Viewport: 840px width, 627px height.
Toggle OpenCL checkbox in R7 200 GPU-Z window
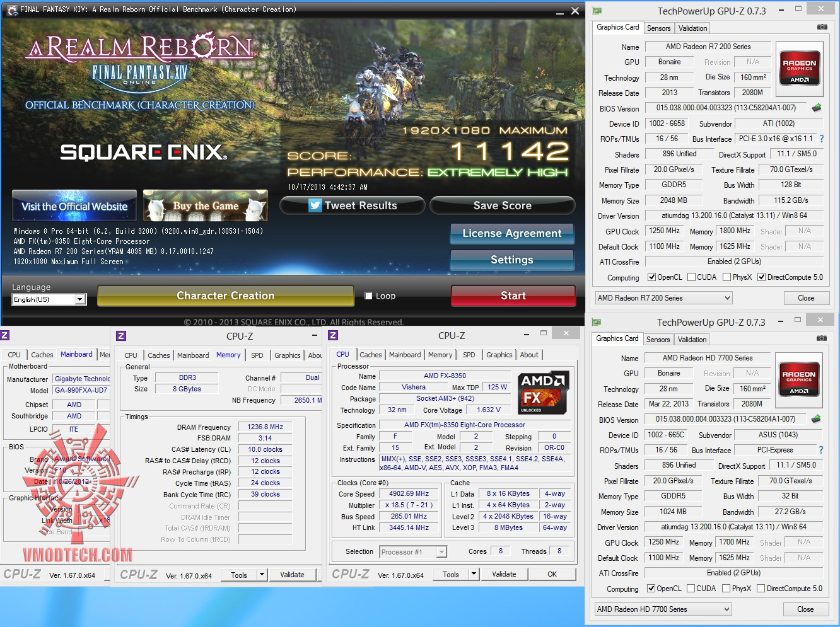click(x=652, y=277)
